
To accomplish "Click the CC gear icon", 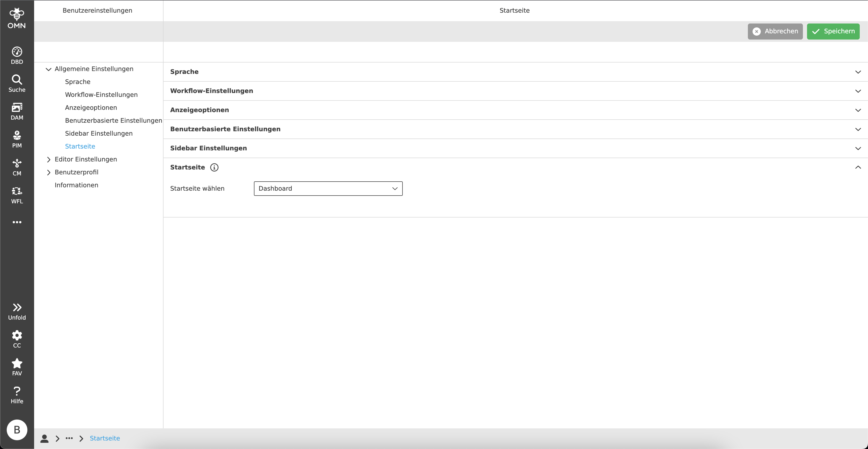I will tap(17, 339).
